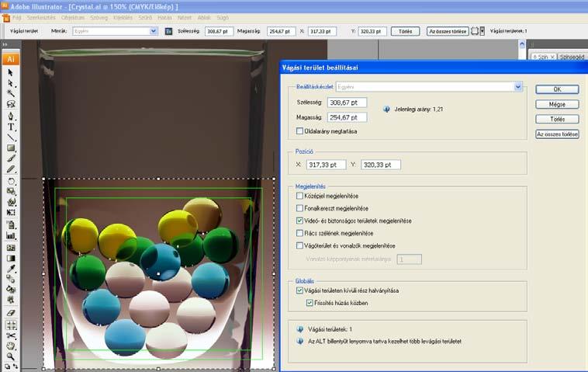Click Szélesség field in dialog

(x=347, y=103)
